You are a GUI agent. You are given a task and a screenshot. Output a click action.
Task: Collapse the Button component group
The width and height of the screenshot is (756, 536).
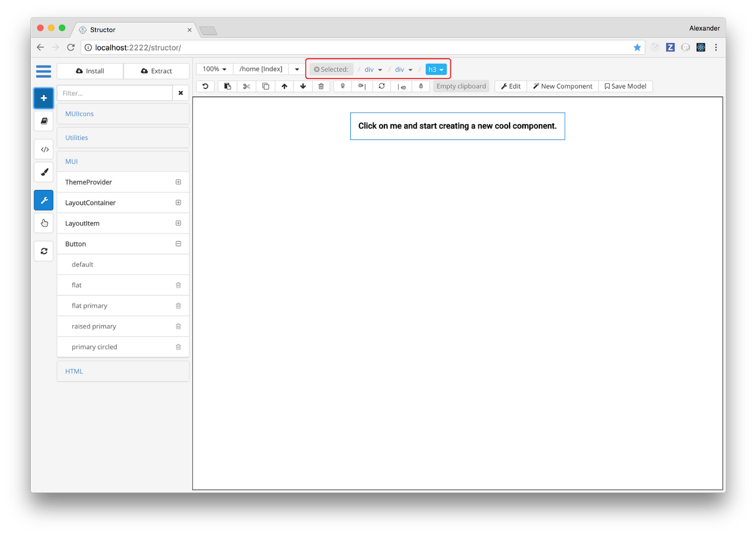pos(178,244)
